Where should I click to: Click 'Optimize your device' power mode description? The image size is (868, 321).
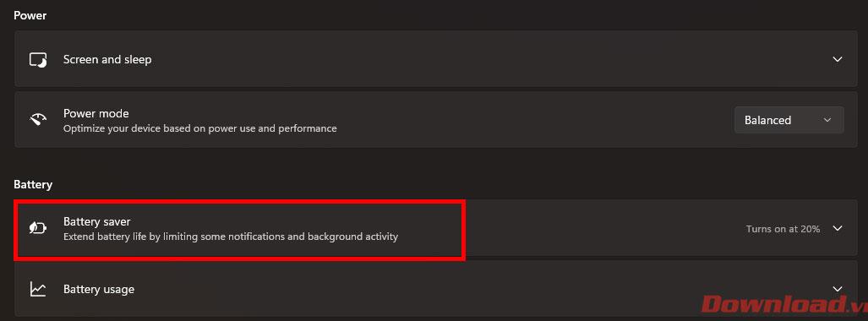coord(199,128)
